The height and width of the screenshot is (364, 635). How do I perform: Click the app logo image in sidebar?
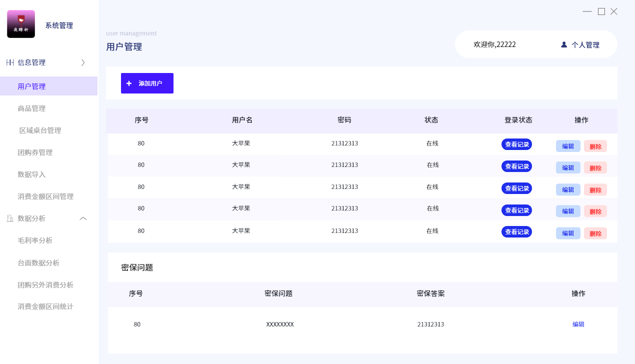point(21,24)
